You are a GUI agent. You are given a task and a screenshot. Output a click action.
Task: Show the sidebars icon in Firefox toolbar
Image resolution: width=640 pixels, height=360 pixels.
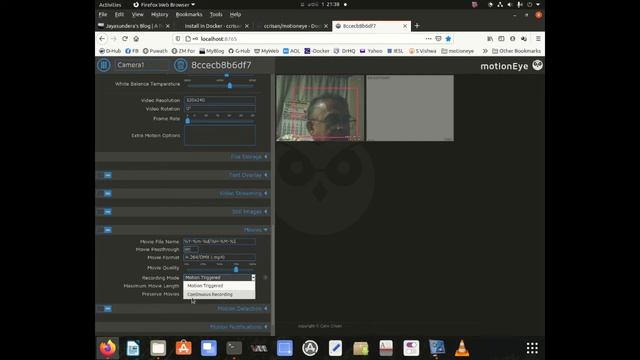(x=501, y=39)
